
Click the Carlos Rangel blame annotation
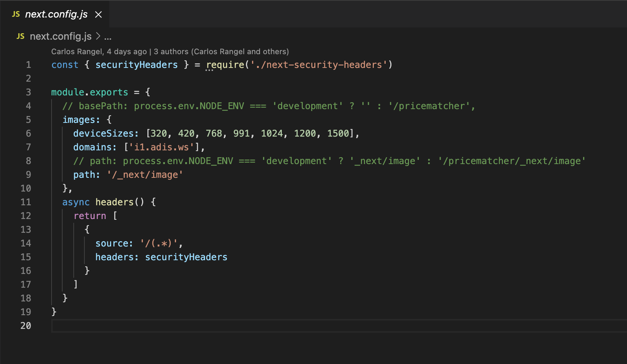[170, 52]
